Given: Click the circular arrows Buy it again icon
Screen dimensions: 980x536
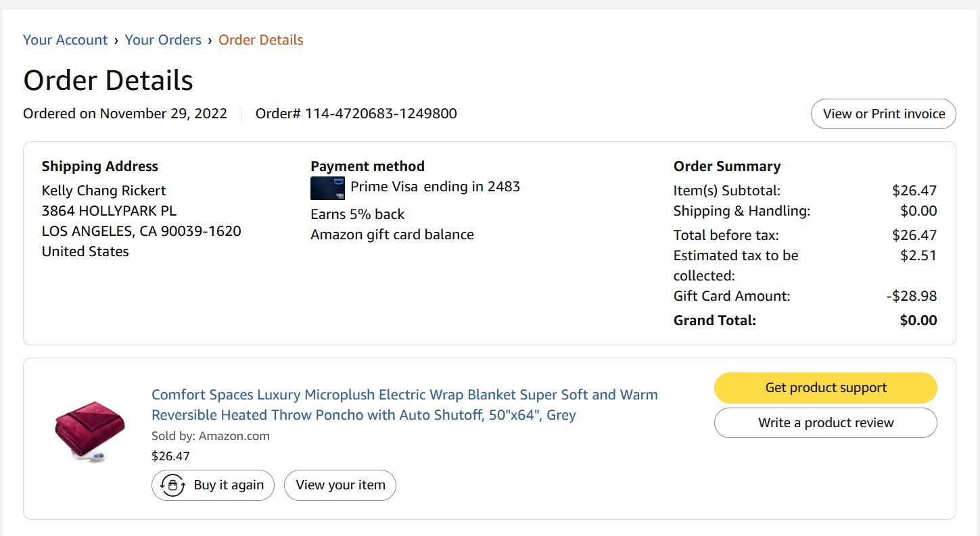Looking at the screenshot, I should tap(173, 485).
